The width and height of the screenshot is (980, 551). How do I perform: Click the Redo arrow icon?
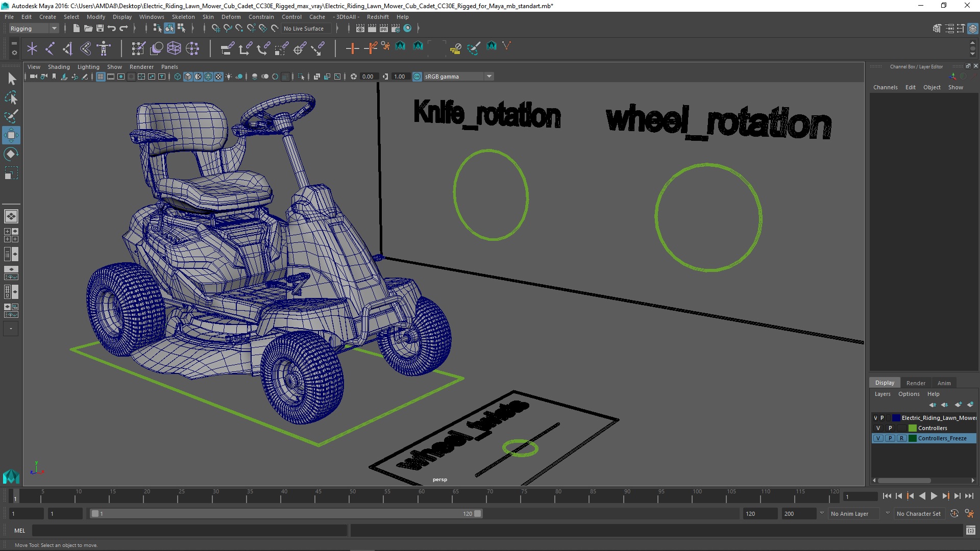(124, 29)
